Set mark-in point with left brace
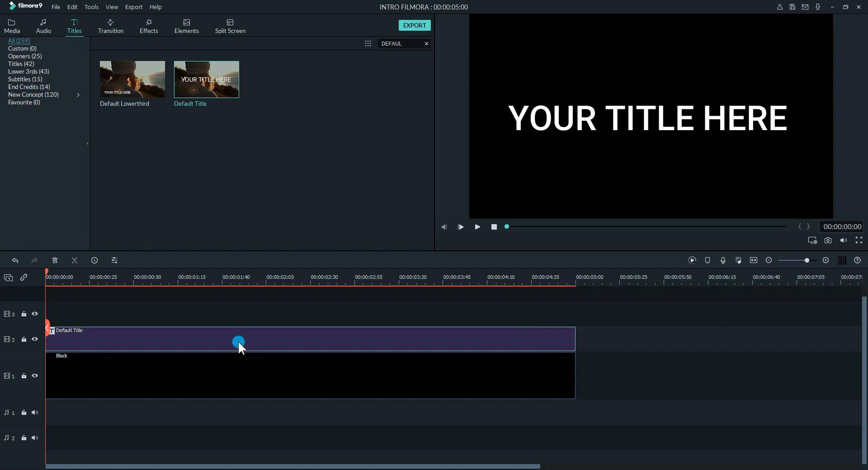The image size is (868, 470). coord(799,226)
